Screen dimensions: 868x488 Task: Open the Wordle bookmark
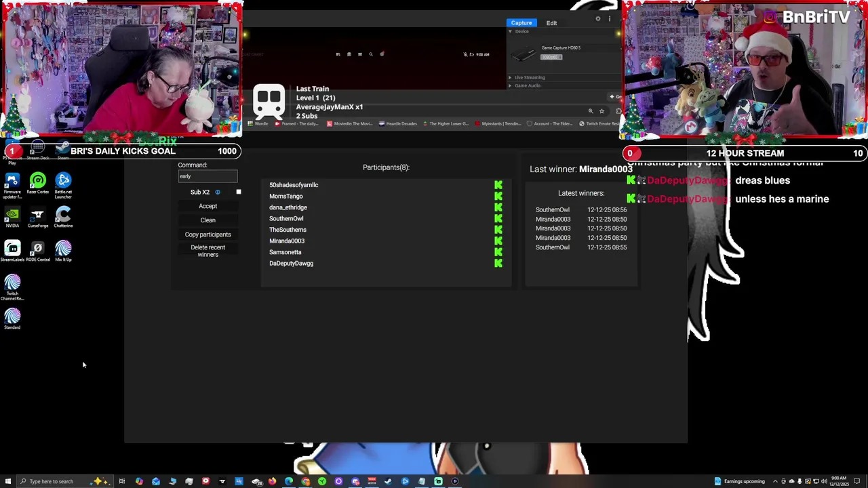[258, 124]
